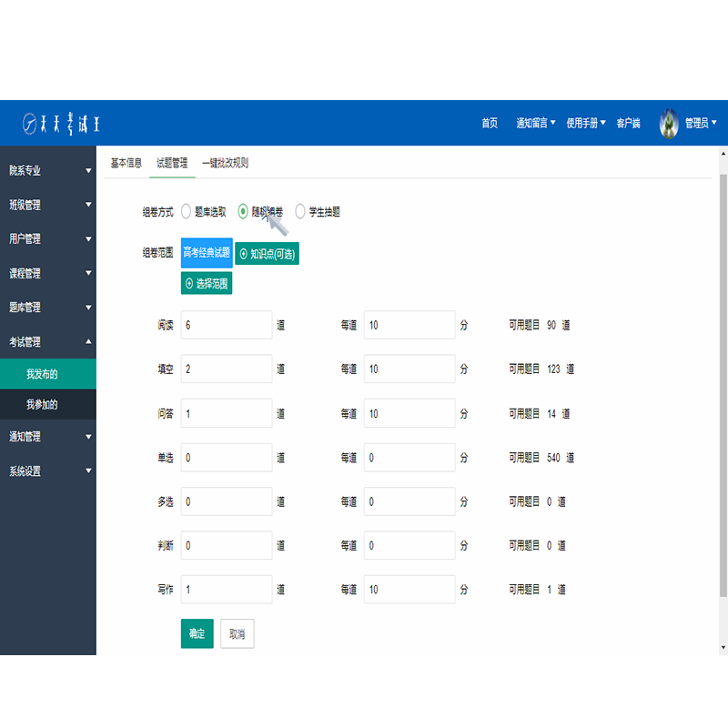Viewport: 728px width, 728px height.
Task: Switch to 基本信息 tab
Action: [126, 163]
